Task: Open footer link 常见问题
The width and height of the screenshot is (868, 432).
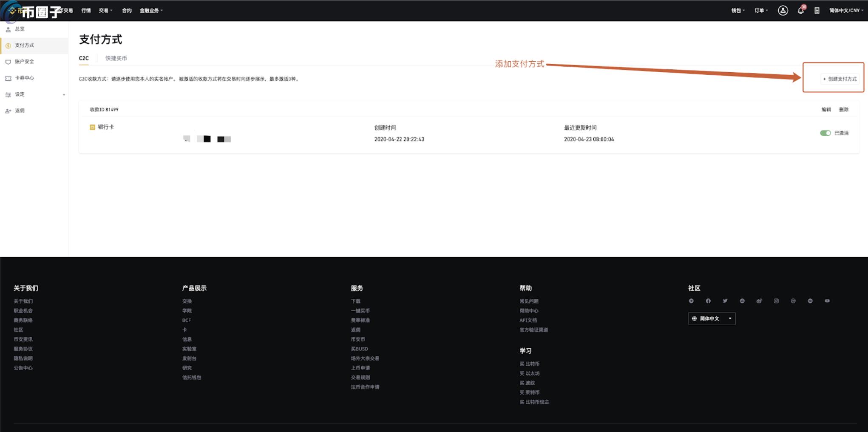Action: pyautogui.click(x=529, y=301)
